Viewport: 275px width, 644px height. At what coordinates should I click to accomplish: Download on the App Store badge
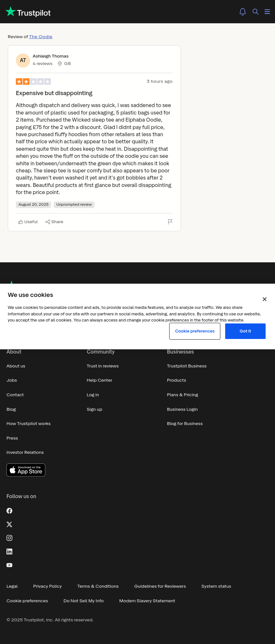click(x=26, y=470)
